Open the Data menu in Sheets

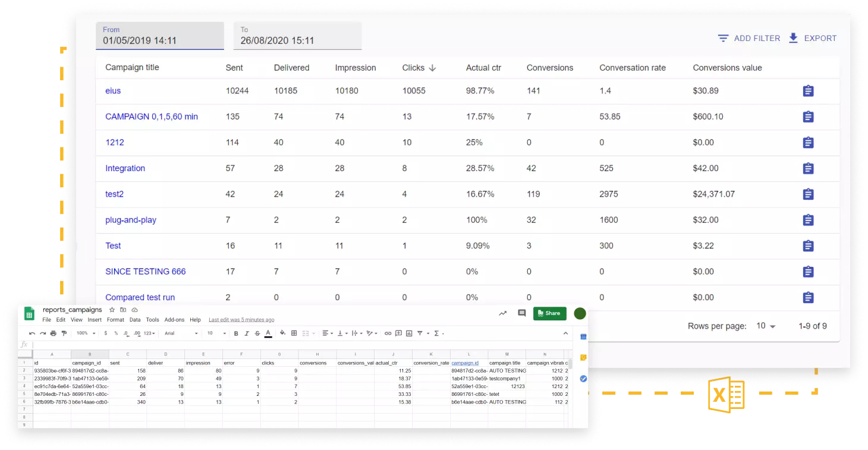pos(135,320)
